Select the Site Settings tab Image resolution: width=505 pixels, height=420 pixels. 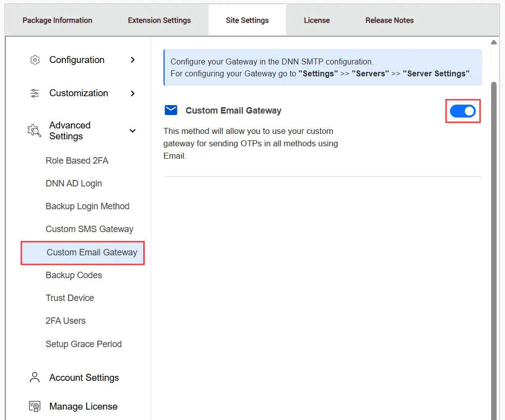pos(247,20)
